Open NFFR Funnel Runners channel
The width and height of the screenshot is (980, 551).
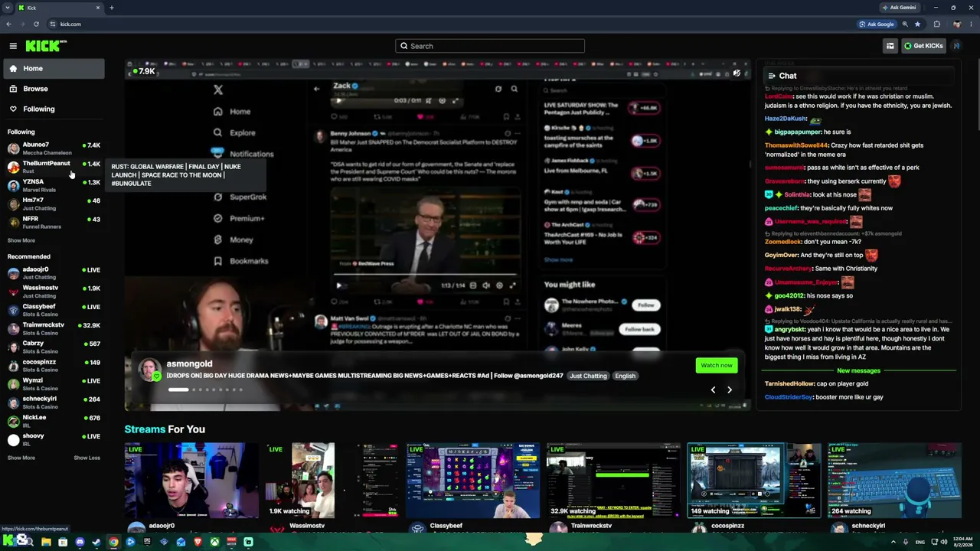tap(53, 222)
